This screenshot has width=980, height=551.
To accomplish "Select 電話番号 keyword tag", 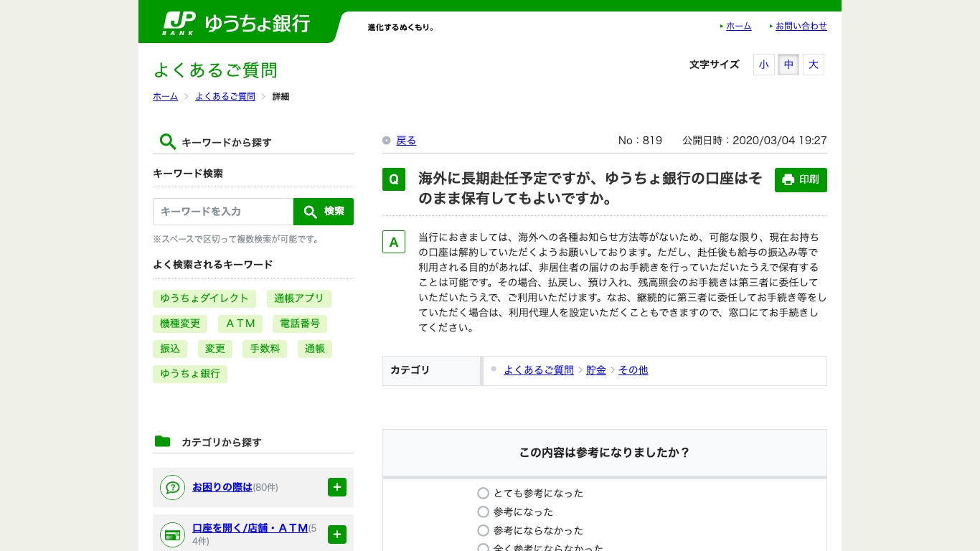I will [x=300, y=324].
